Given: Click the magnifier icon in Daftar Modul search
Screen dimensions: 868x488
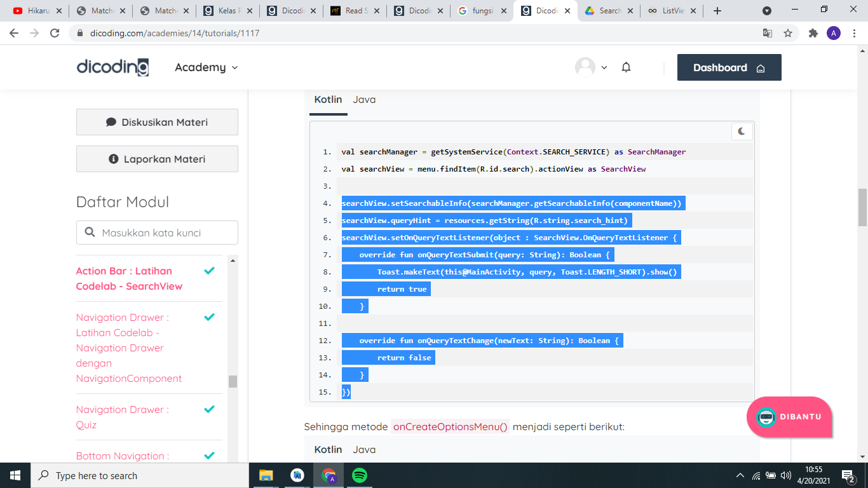Looking at the screenshot, I should 90,233.
